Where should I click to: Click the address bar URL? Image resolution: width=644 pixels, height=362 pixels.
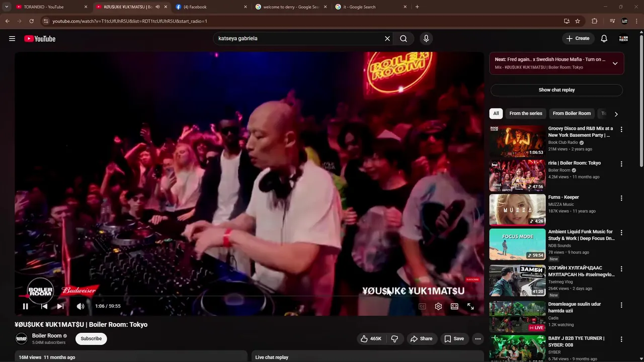pos(130,21)
